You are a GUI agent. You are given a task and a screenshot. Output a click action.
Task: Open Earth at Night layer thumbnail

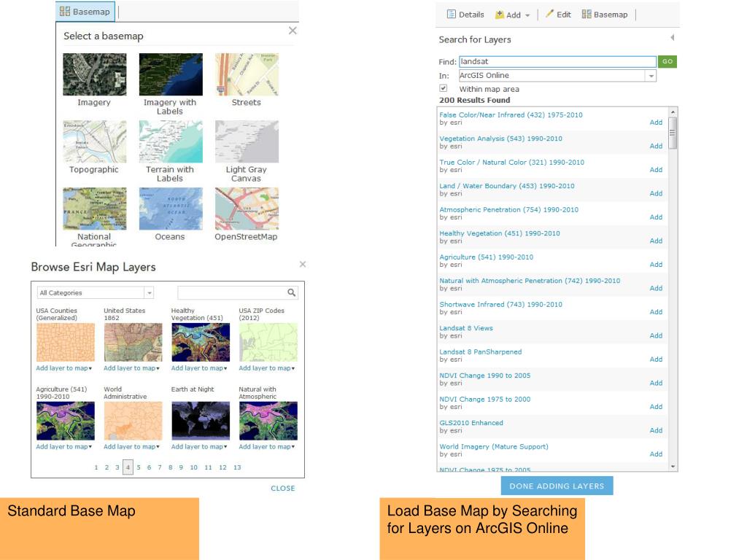point(201,421)
